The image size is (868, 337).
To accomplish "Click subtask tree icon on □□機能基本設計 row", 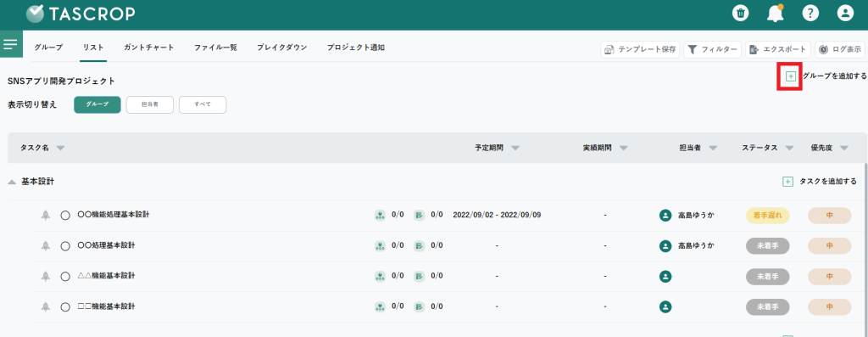I will [380, 306].
